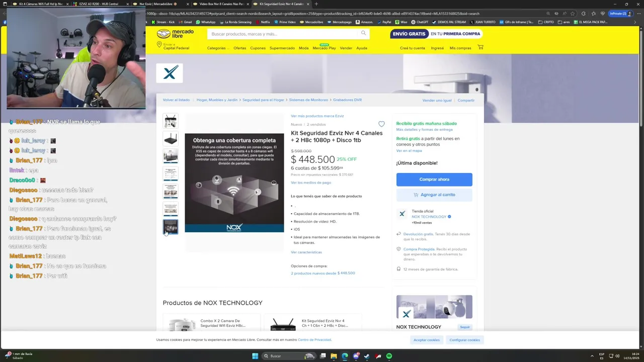Click Agregar al carrito button
This screenshot has width=644, height=362.
pyautogui.click(x=434, y=195)
